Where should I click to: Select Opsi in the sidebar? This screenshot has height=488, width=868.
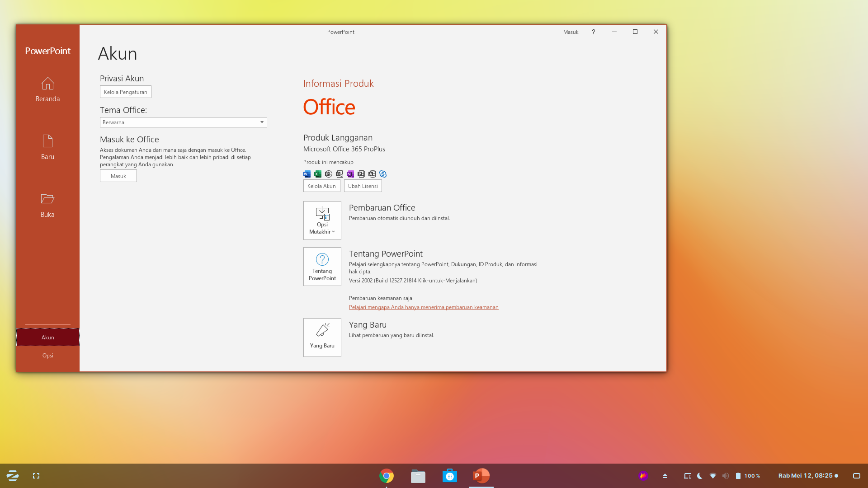47,356
